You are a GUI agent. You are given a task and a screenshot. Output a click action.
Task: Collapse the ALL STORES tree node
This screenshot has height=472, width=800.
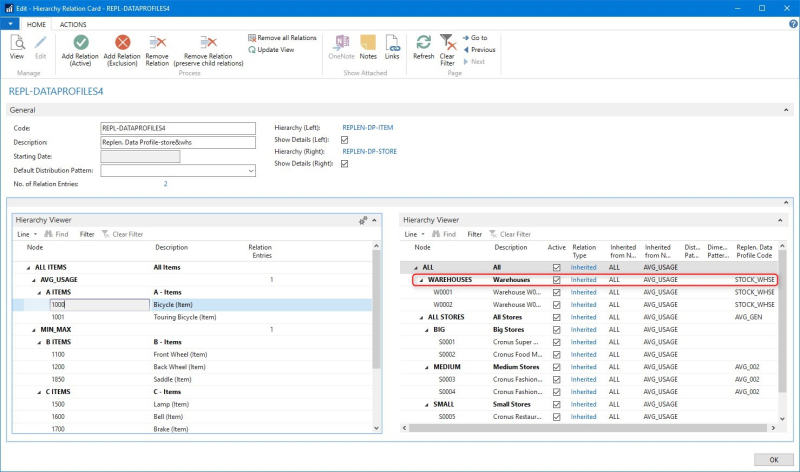[x=421, y=316]
